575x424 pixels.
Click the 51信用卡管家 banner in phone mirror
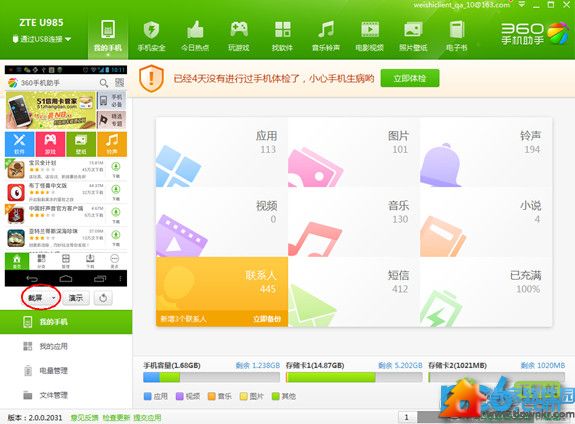(x=51, y=111)
